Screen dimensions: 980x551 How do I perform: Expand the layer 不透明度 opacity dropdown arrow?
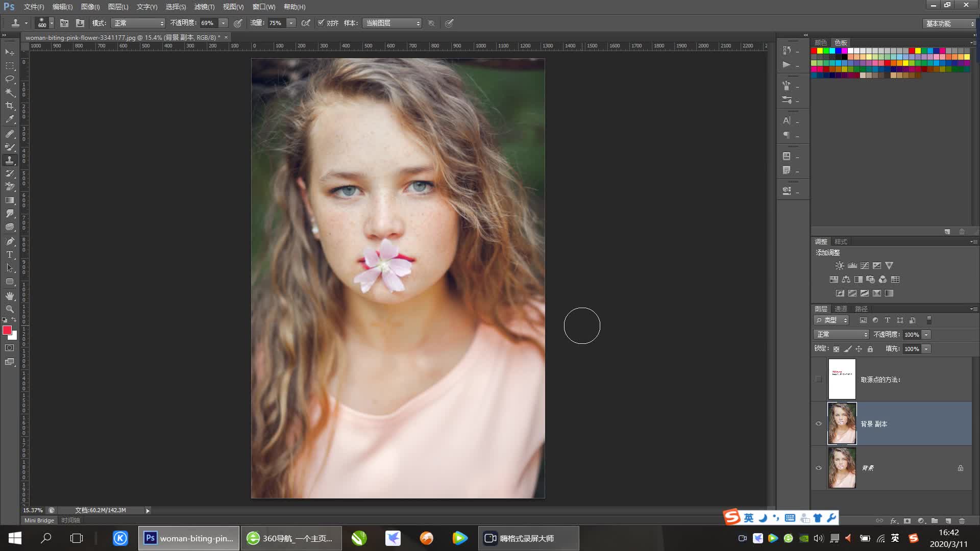926,335
